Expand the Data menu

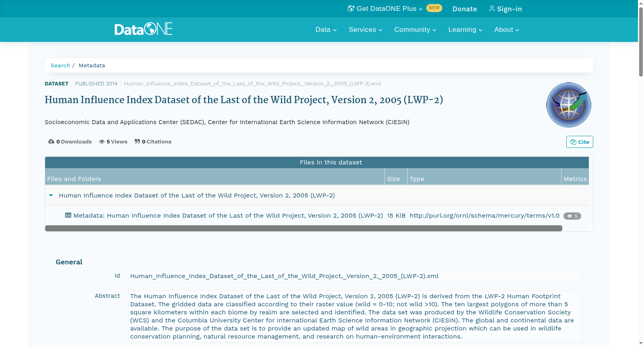tap(326, 29)
